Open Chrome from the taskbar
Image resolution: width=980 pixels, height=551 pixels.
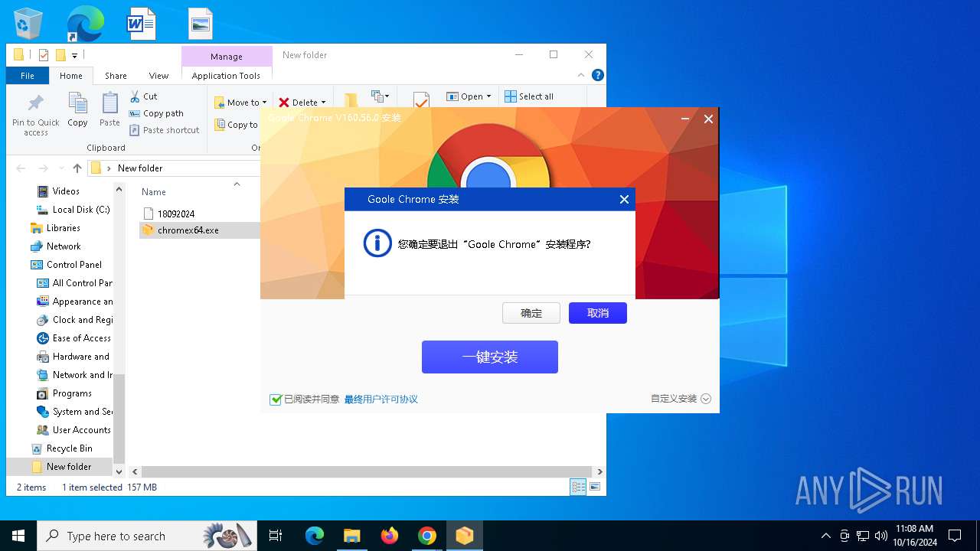pos(427,536)
